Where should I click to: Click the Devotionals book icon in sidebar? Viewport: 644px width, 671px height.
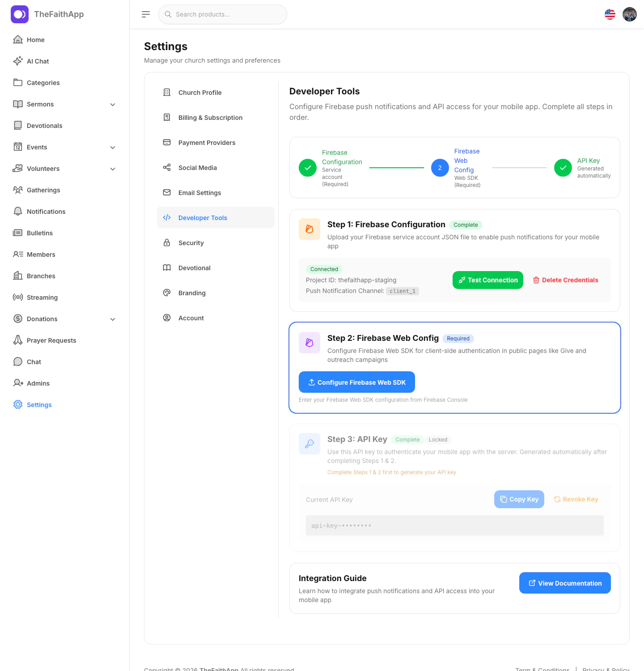(x=18, y=125)
